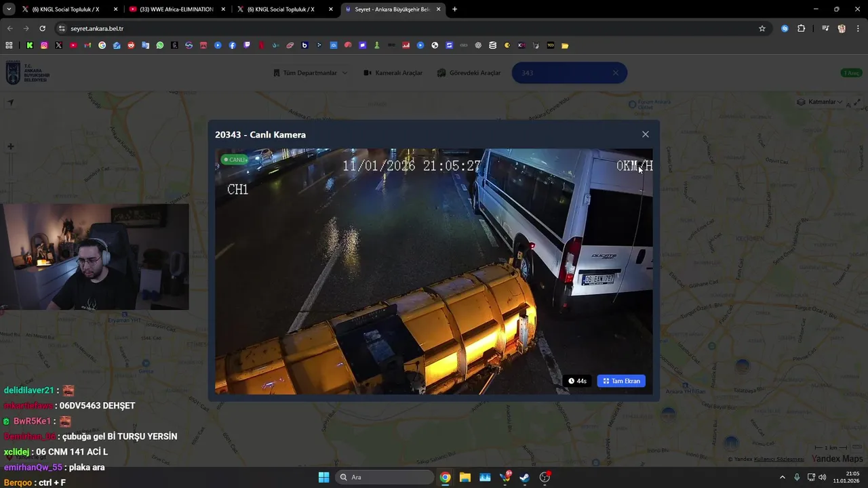868x488 pixels.
Task: Open the Chrome profile avatar
Action: [x=842, y=28]
